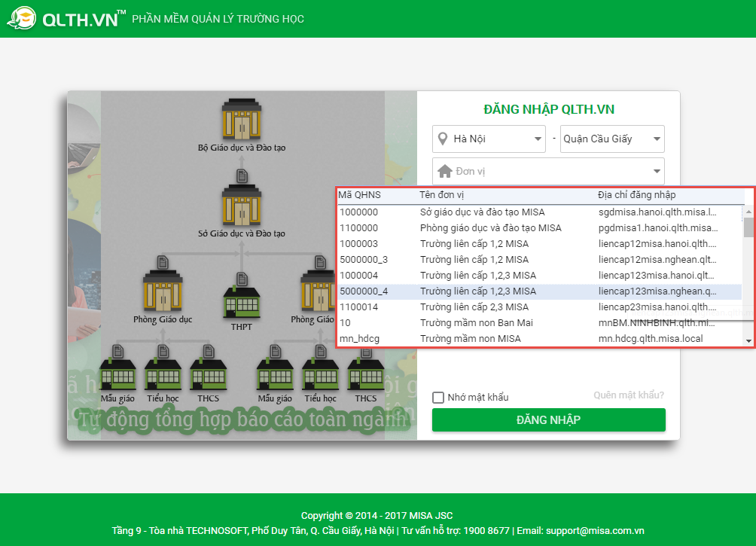Select unit Sở giáo dục và đào tạo MISA

(x=540, y=212)
